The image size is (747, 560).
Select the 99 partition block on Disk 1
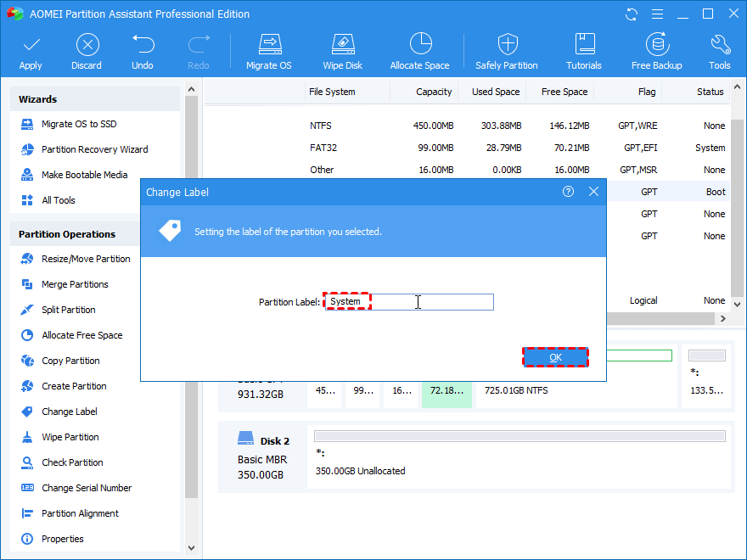(362, 394)
